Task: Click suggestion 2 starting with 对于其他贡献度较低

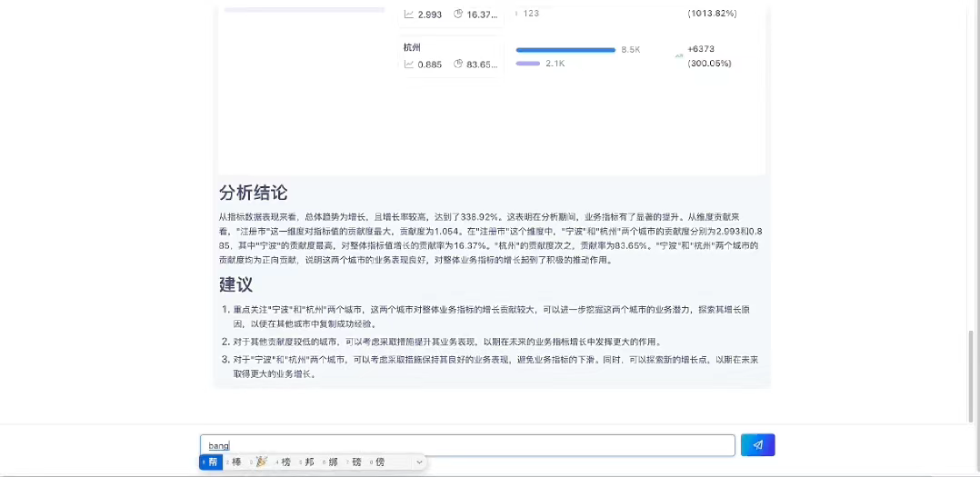Action: pyautogui.click(x=447, y=342)
